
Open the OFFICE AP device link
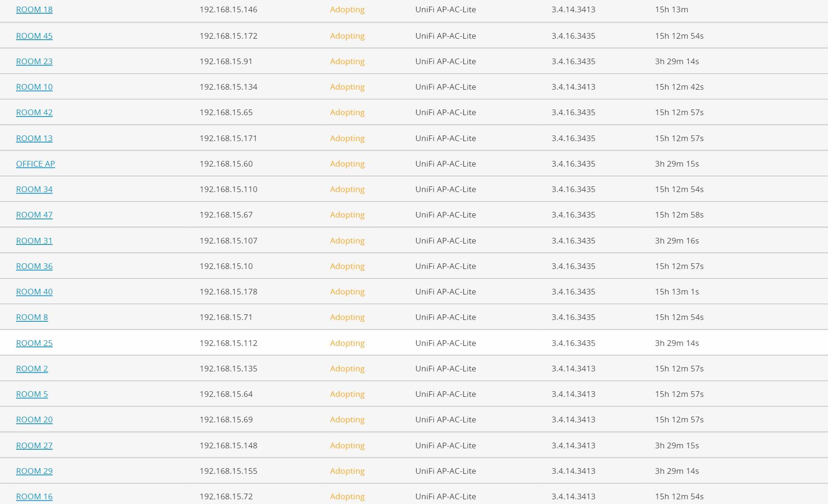tap(35, 164)
